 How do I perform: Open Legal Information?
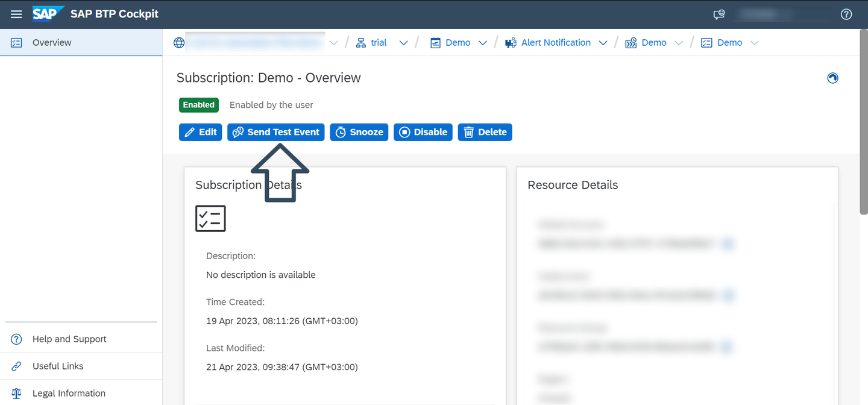pos(81,393)
